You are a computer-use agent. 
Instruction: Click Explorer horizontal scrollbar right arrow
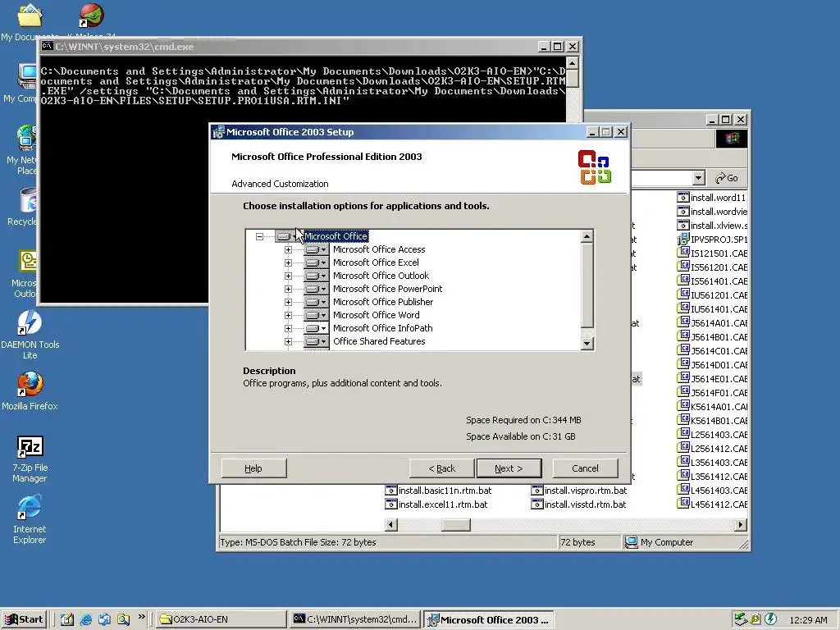click(741, 525)
